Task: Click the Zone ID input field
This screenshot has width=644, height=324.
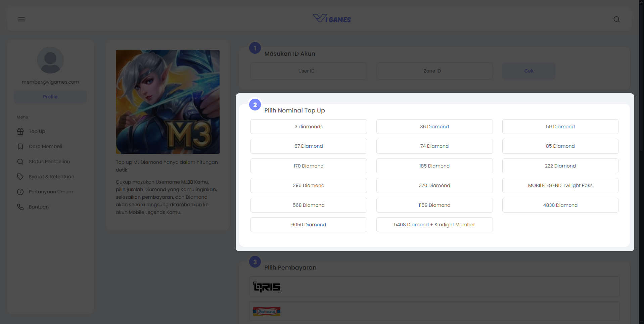Action: coord(434,71)
